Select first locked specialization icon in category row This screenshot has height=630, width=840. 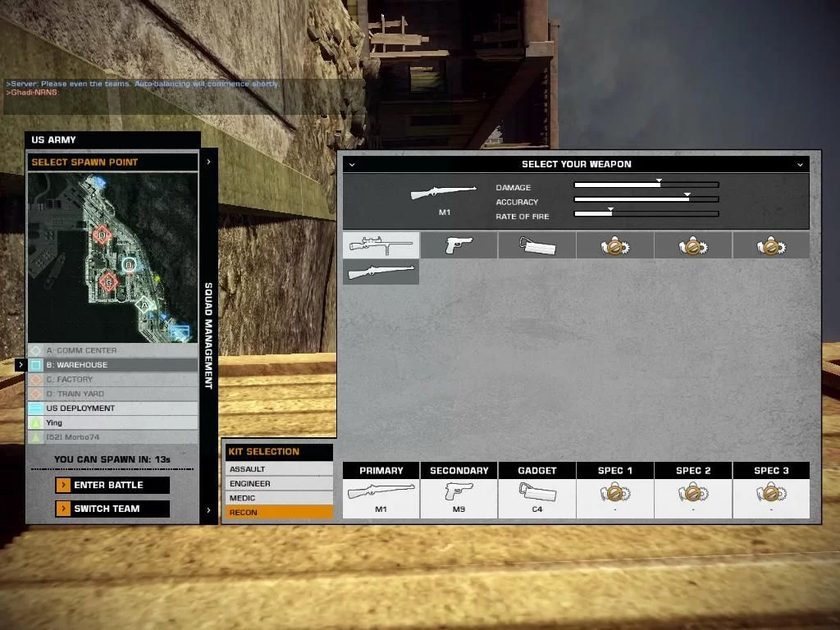(x=615, y=245)
